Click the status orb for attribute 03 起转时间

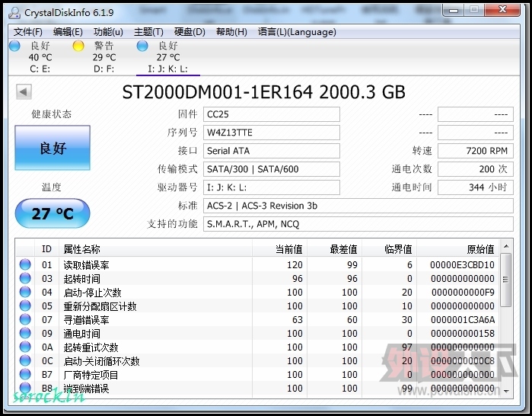[25, 278]
